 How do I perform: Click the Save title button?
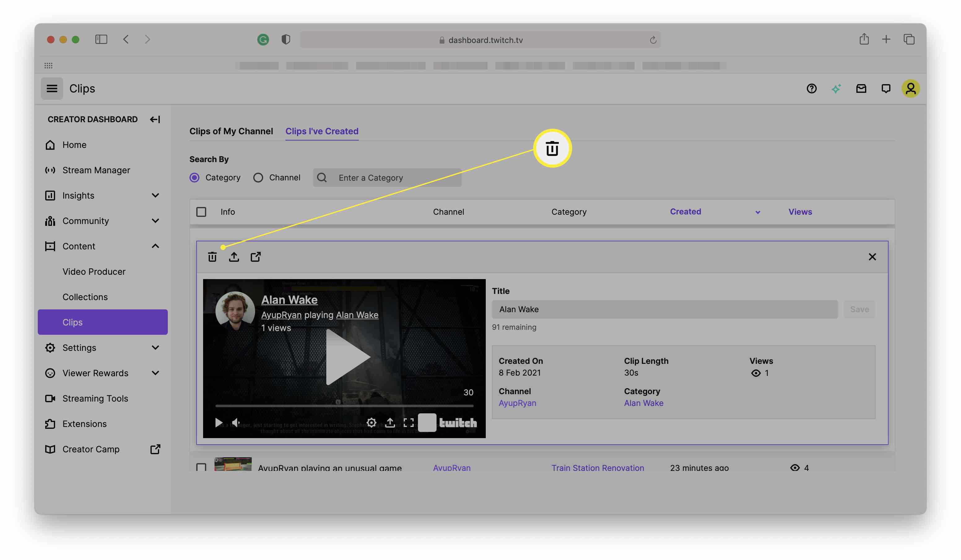coord(859,309)
